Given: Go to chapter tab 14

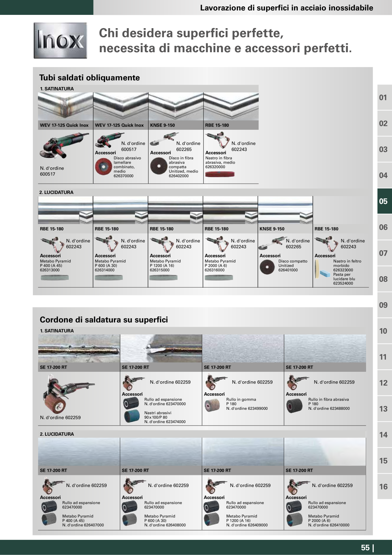Looking at the screenshot, I should [384, 435].
